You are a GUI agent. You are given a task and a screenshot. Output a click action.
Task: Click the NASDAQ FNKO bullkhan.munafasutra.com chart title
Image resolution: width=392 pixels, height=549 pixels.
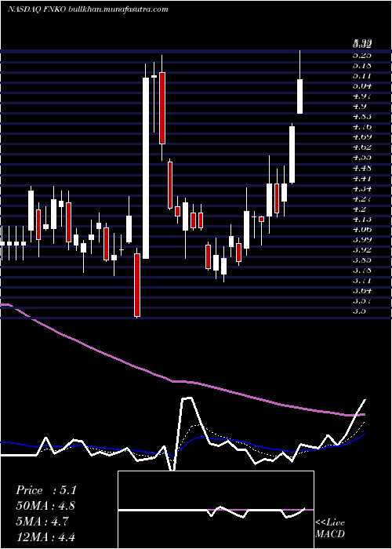tap(88, 9)
